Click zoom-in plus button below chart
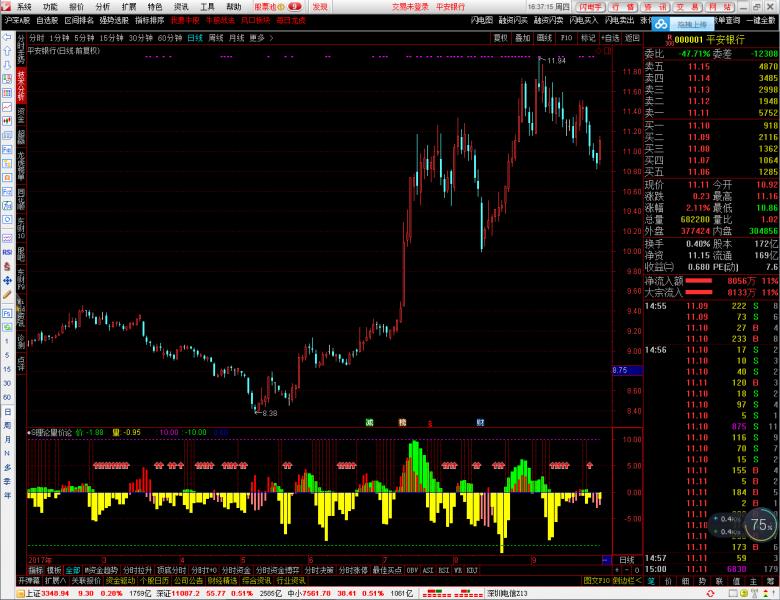 [x=617, y=570]
